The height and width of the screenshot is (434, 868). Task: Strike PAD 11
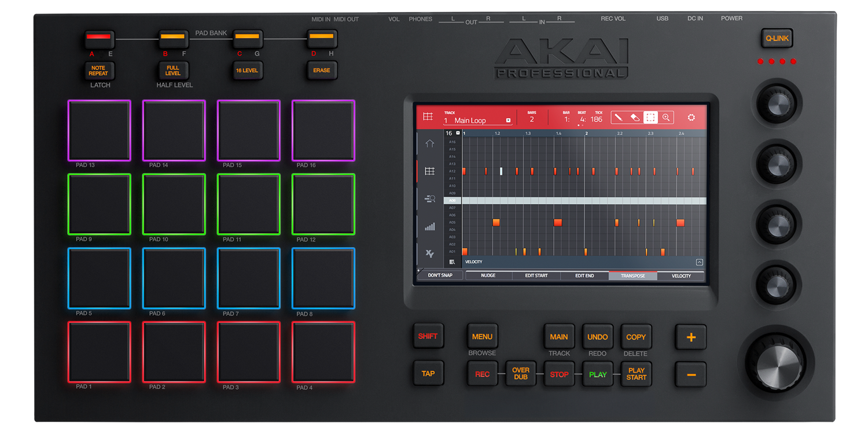pos(248,204)
